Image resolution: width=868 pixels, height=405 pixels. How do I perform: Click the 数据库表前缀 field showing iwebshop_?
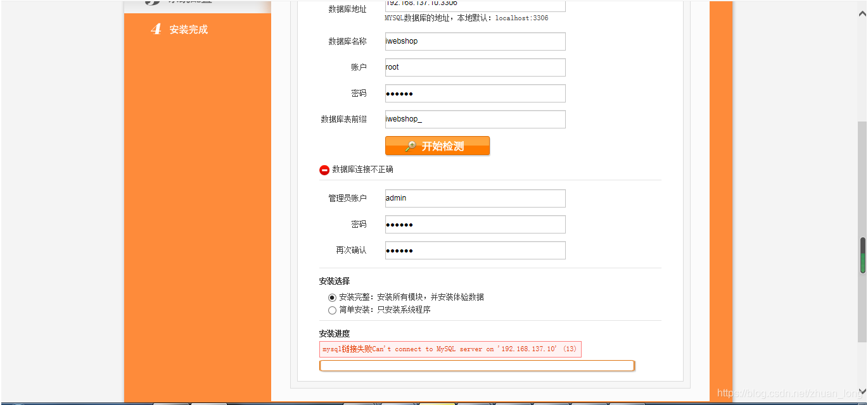[x=475, y=119]
